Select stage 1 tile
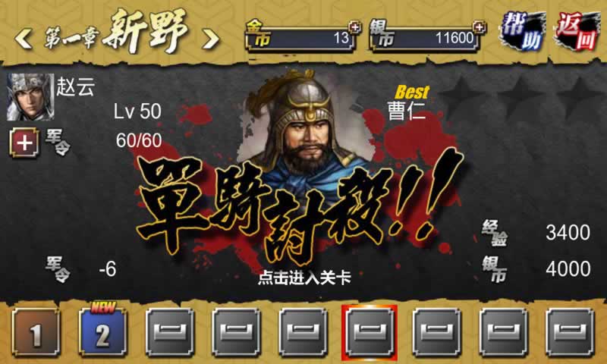Image resolution: width=607 pixels, height=364 pixels. point(36,332)
